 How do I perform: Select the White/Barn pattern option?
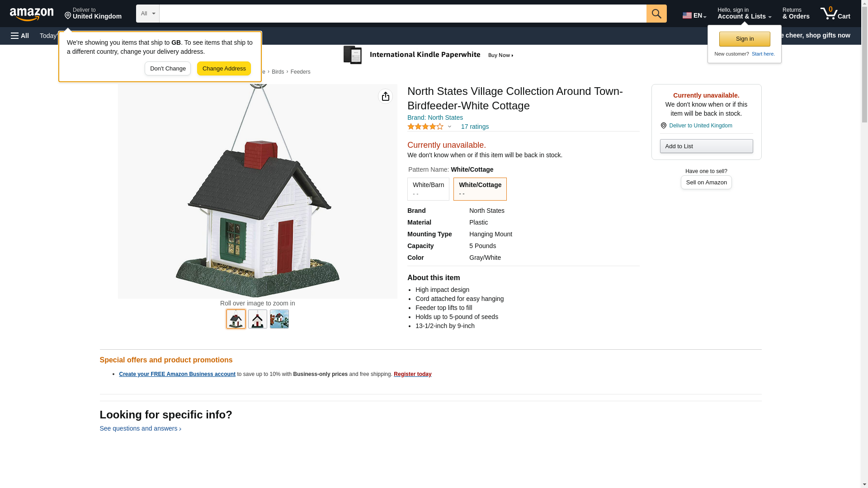(x=428, y=189)
